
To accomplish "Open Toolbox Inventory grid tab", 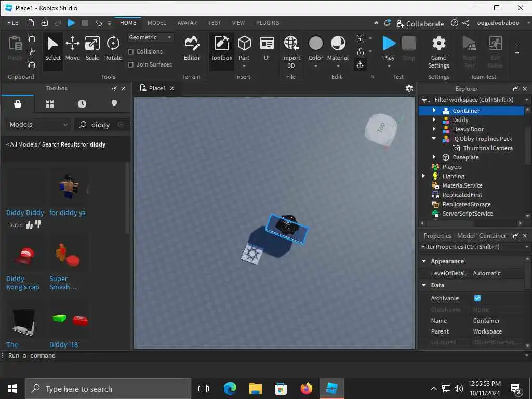I will click(50, 104).
